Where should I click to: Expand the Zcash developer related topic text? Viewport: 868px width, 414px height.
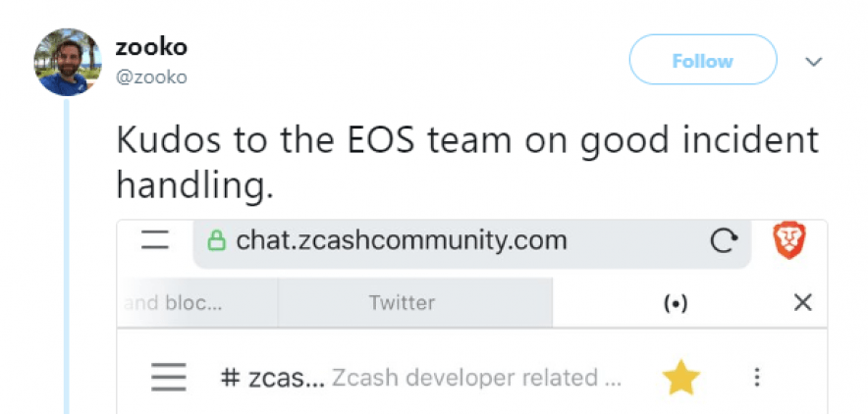(x=475, y=378)
